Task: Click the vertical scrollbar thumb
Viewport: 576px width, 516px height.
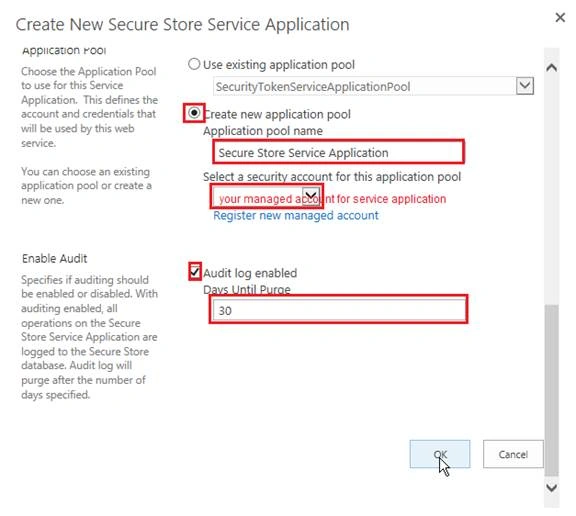Action: click(x=551, y=390)
